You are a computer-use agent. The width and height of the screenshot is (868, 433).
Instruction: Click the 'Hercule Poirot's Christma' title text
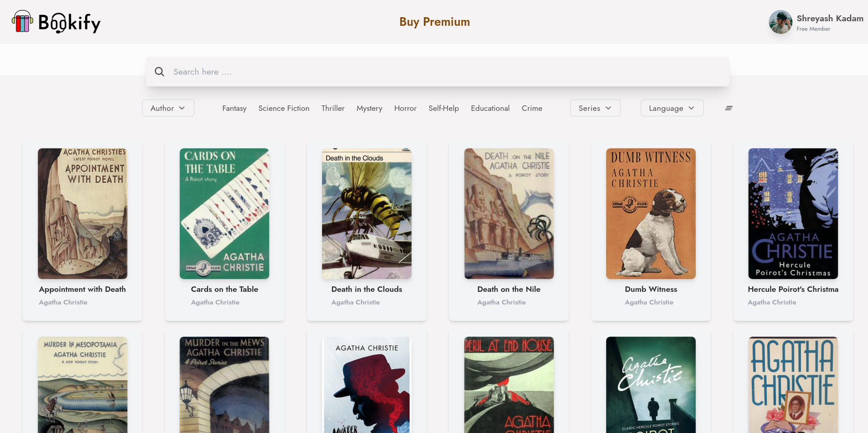(793, 289)
